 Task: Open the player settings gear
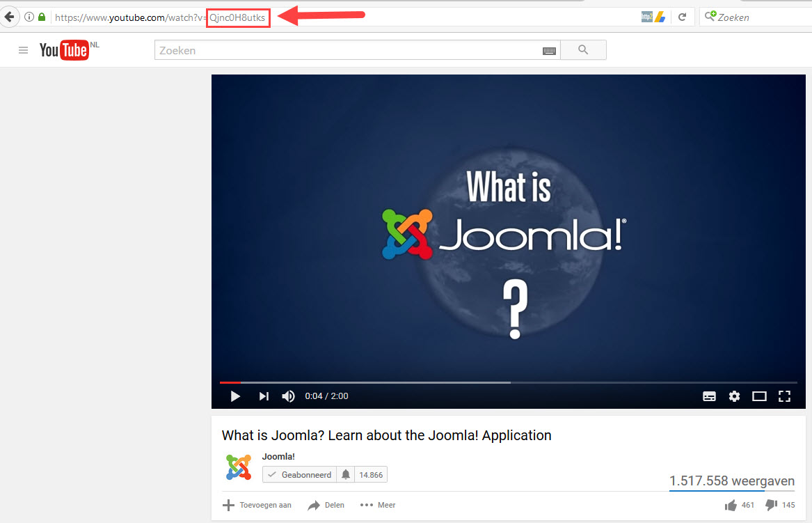tap(734, 396)
